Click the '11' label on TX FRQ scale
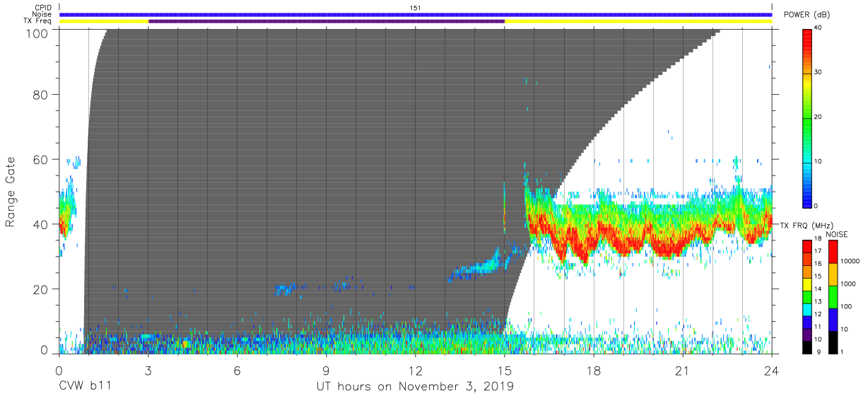The width and height of the screenshot is (868, 401). pos(819,327)
